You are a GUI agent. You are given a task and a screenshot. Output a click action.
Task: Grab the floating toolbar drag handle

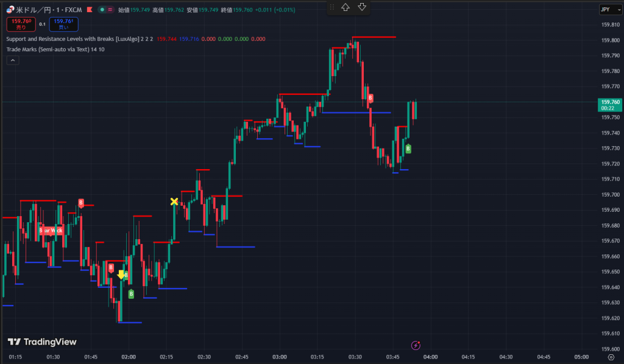coord(332,7)
